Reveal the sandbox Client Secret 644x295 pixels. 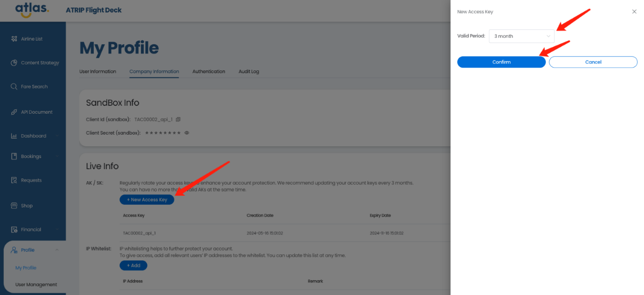[187, 133]
